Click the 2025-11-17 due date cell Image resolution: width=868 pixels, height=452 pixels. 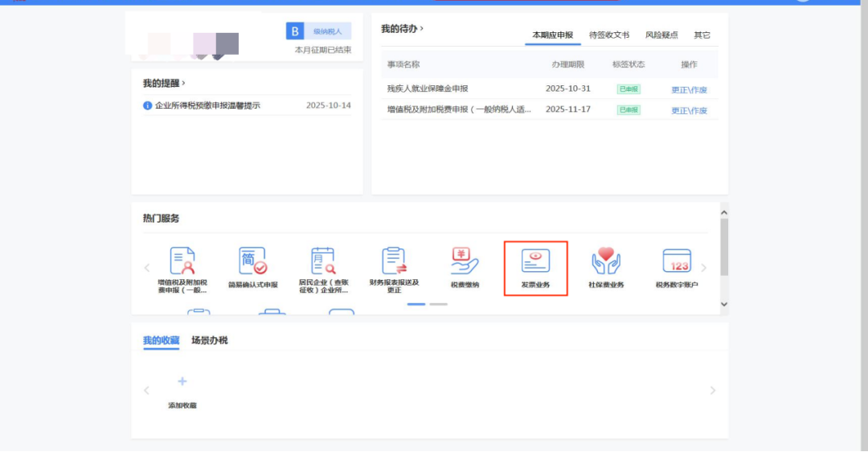[568, 109]
